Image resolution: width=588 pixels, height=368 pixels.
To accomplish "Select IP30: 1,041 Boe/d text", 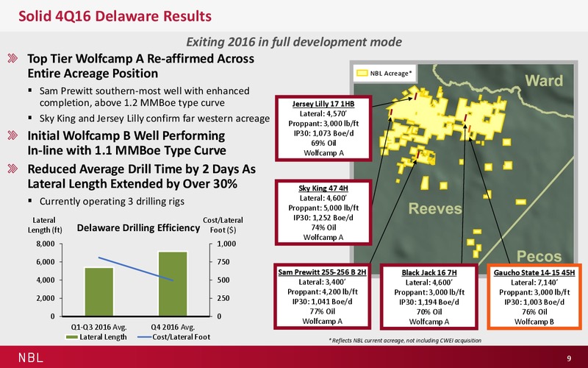I will pyautogui.click(x=322, y=301).
